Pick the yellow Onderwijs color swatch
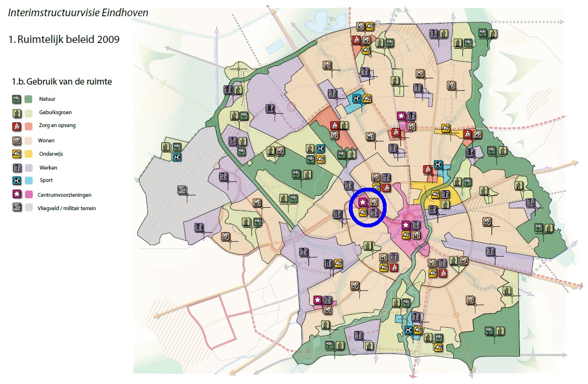Viewport: 588px width, 384px height. tap(28, 154)
